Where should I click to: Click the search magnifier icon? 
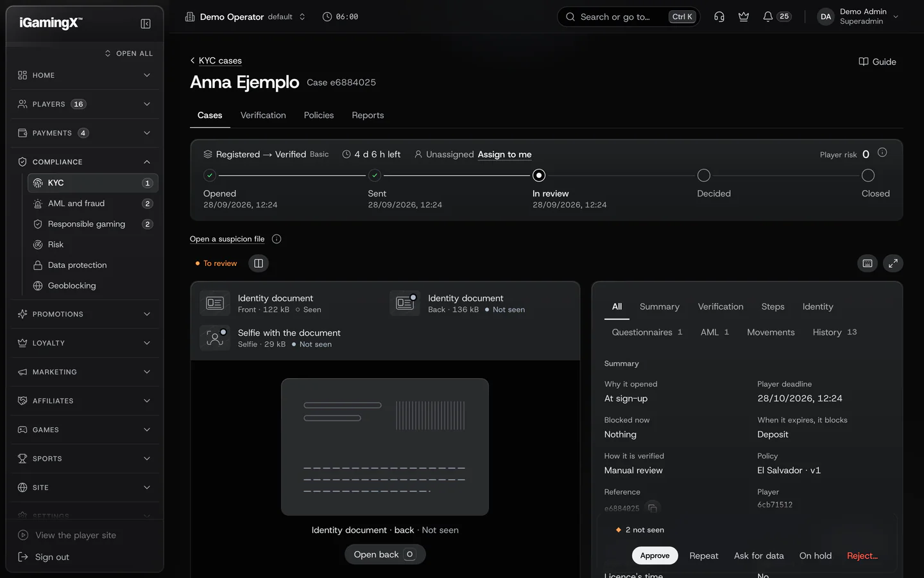(570, 17)
